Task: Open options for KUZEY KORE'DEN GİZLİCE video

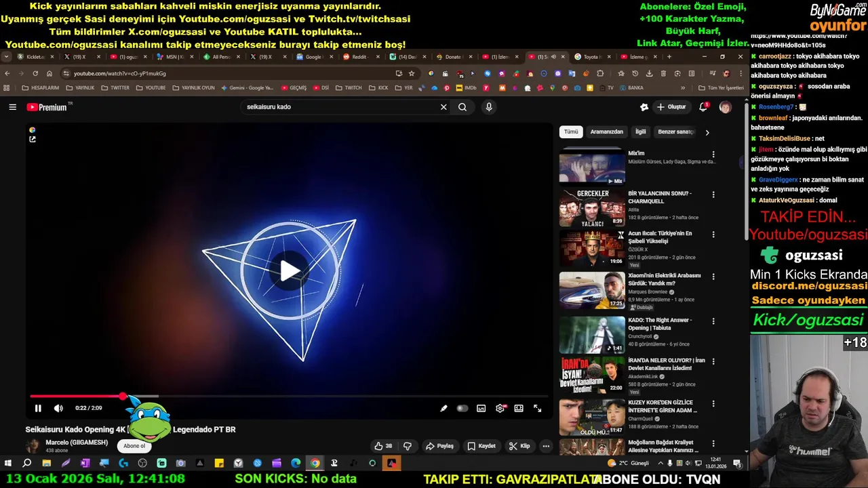Action: click(713, 404)
